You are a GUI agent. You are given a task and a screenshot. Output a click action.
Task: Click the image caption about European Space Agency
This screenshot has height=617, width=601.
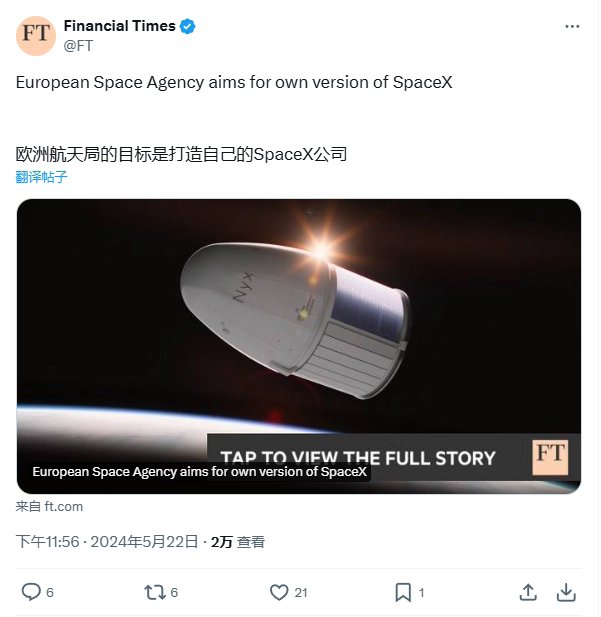click(x=200, y=472)
